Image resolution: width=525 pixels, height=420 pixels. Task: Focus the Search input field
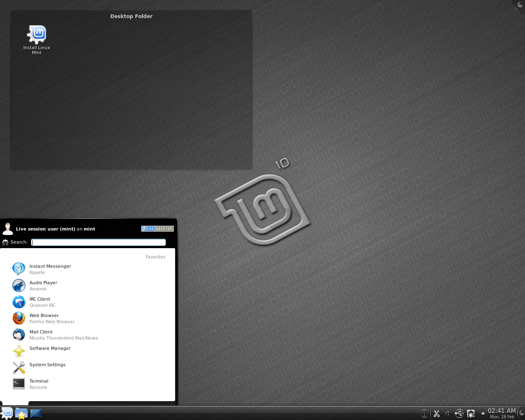(98, 242)
